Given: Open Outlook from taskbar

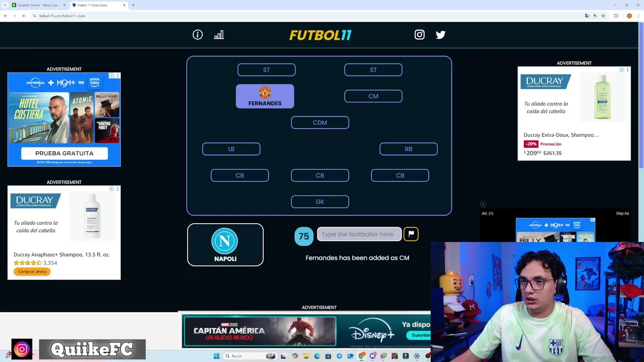Looking at the screenshot, I should [350, 356].
